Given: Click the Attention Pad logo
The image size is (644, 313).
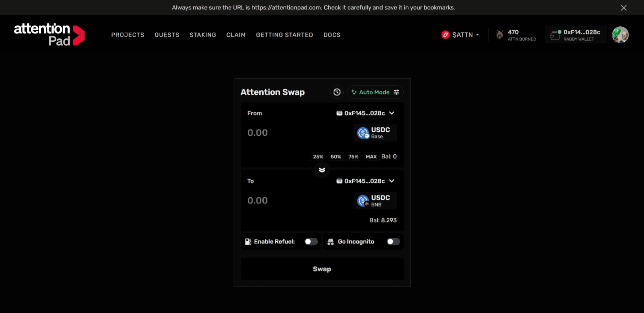Looking at the screenshot, I should click(49, 35).
